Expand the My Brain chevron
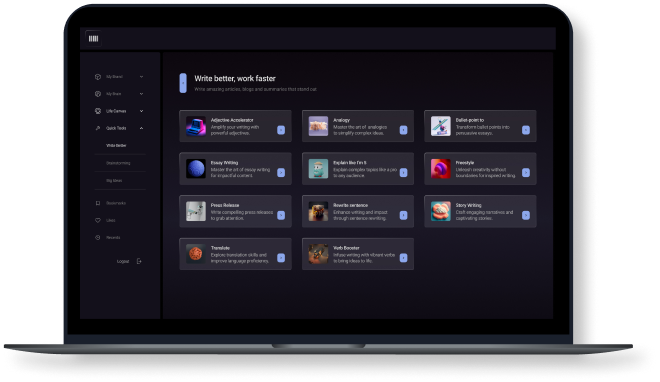This screenshot has width=660, height=382. [x=141, y=94]
